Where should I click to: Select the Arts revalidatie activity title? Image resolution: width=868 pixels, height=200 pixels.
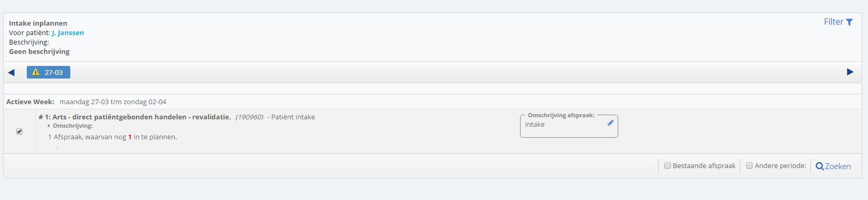(x=135, y=117)
